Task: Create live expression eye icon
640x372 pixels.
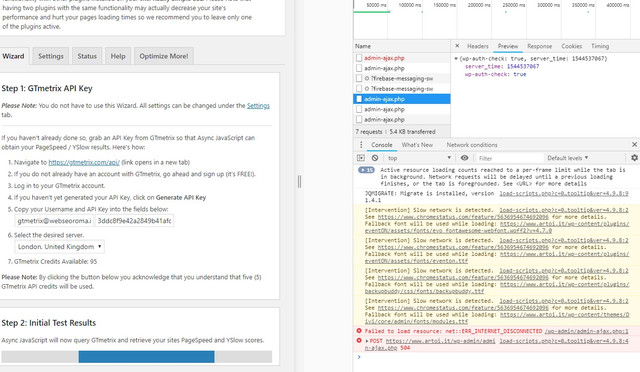Action: (x=464, y=158)
